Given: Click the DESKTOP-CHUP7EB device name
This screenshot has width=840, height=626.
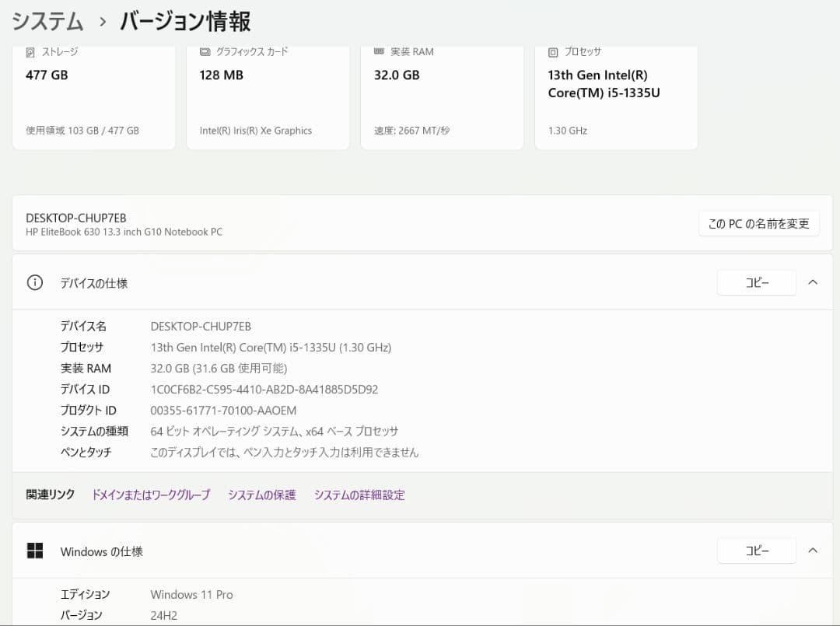Looking at the screenshot, I should pos(78,218).
